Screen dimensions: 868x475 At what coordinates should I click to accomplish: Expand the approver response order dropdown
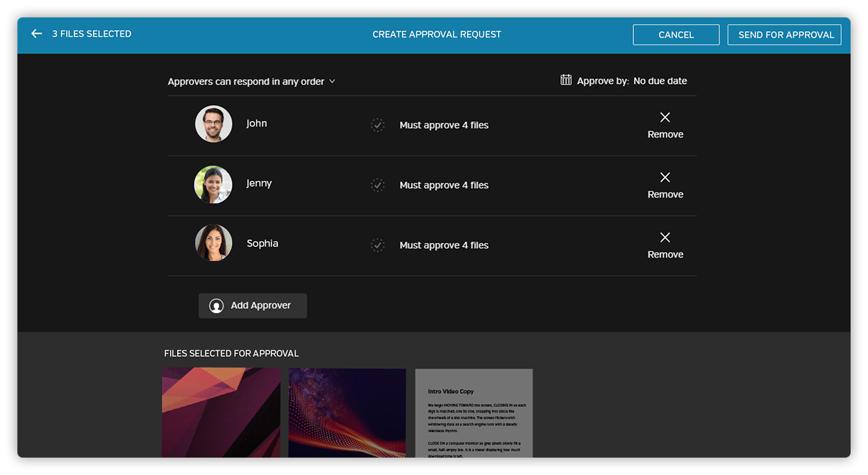tap(251, 81)
